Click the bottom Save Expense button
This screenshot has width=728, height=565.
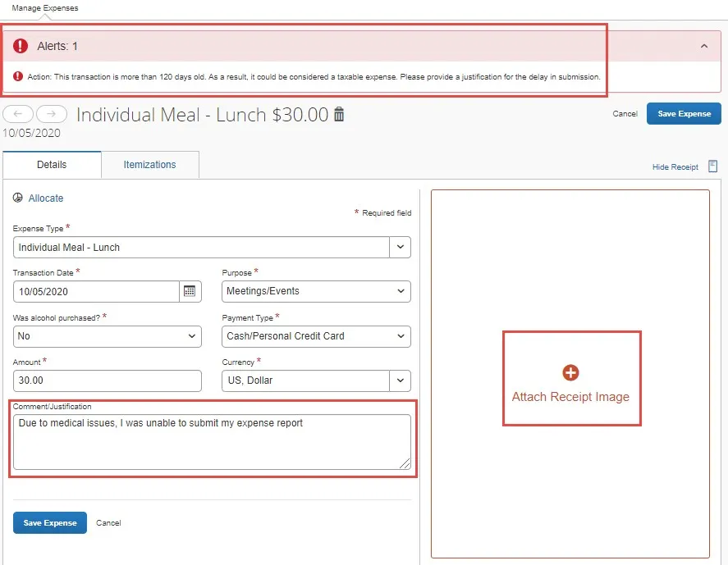click(50, 523)
